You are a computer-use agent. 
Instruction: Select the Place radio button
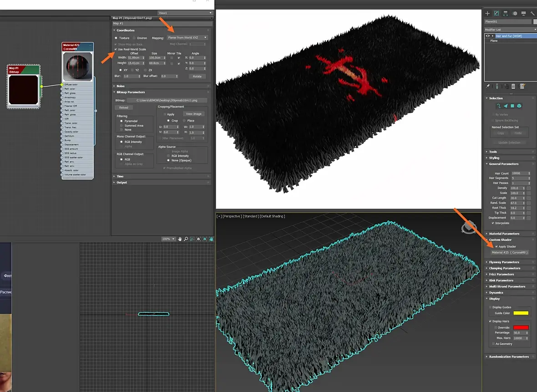(x=184, y=121)
